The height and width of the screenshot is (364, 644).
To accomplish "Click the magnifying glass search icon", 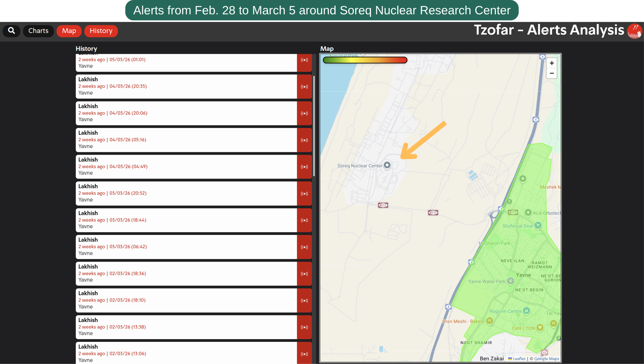I will (11, 31).
